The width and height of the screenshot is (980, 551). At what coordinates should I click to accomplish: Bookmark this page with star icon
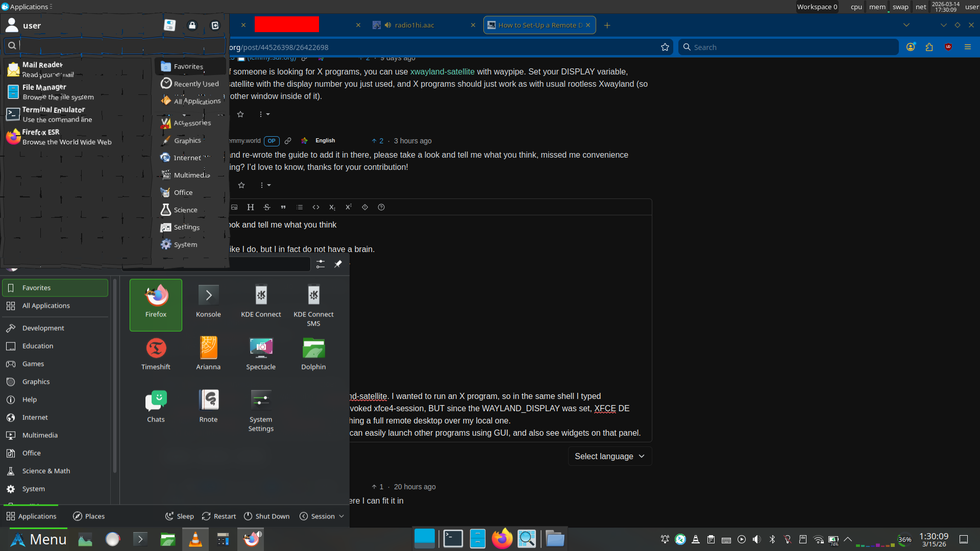665,47
